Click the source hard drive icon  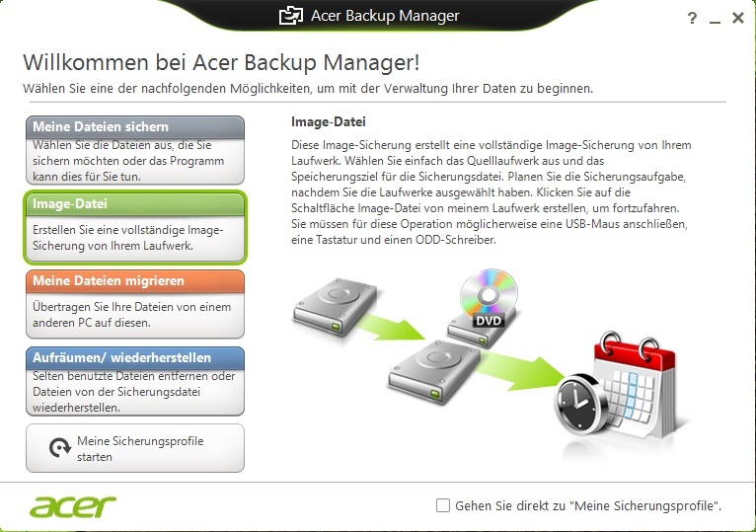pyautogui.click(x=335, y=307)
